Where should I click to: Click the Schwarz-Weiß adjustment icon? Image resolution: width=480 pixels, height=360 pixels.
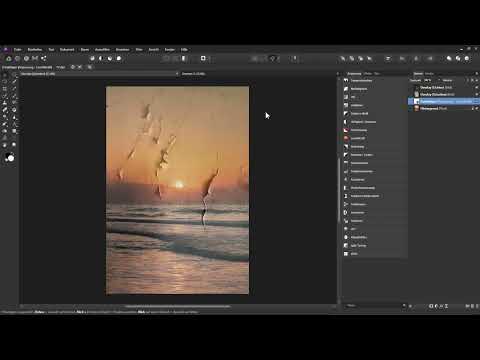tap(346, 113)
